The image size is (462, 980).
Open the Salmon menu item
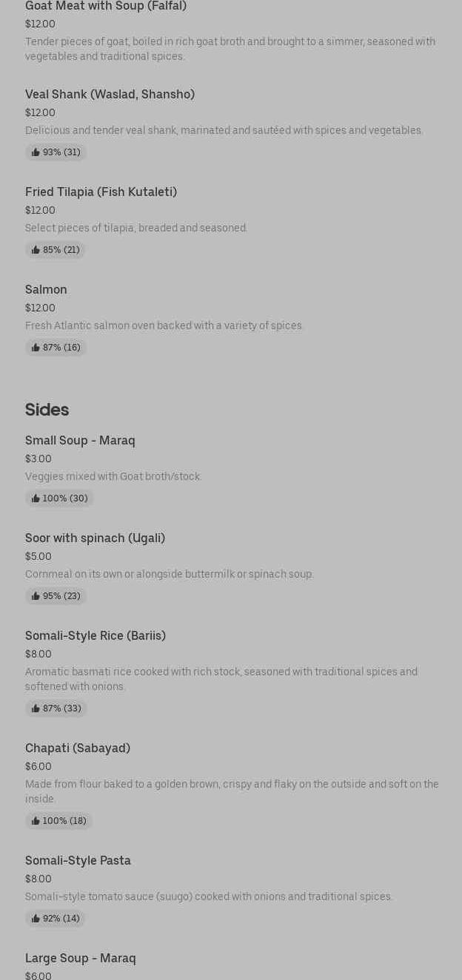46,290
